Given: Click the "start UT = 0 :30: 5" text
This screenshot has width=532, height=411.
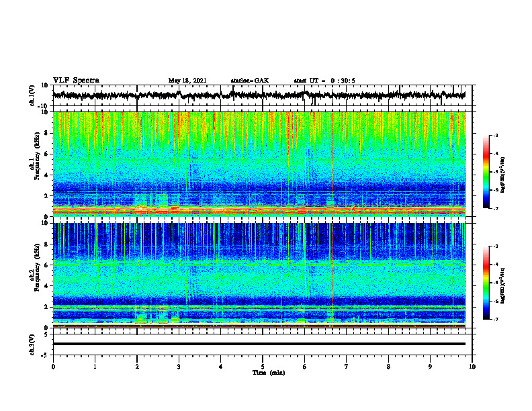Looking at the screenshot, I should [x=324, y=81].
